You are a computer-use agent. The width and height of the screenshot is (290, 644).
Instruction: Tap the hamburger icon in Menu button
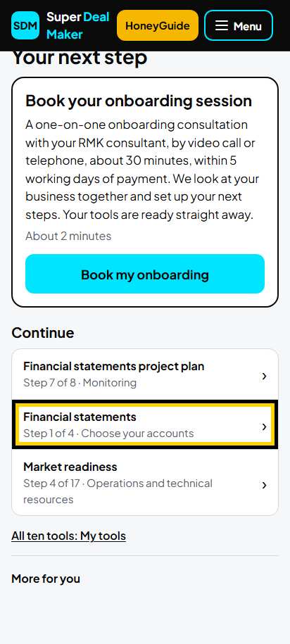click(222, 26)
